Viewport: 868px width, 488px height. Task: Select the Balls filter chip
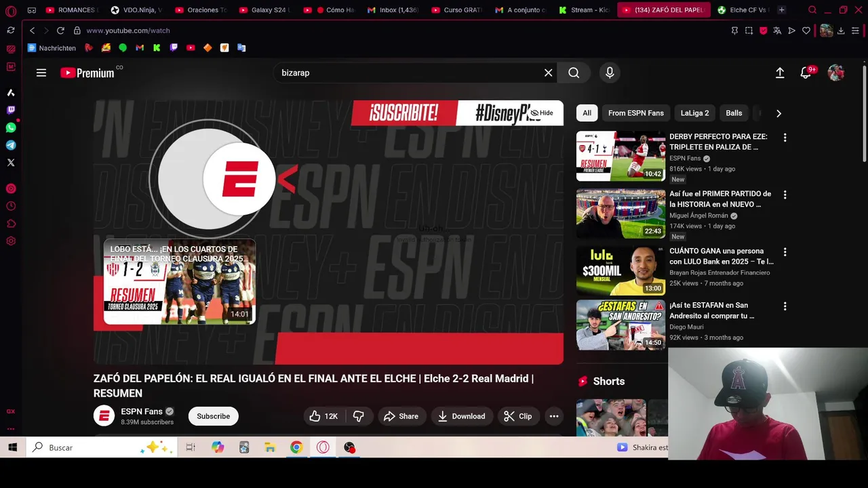(734, 113)
